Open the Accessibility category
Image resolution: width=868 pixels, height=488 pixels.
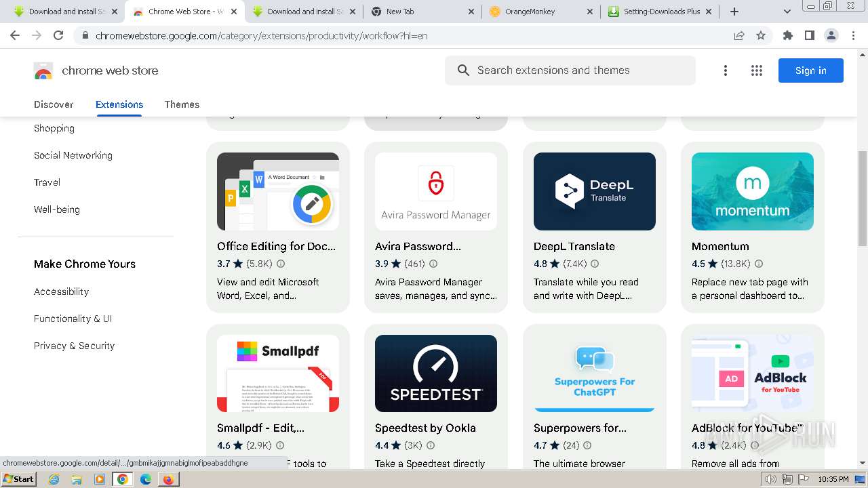(x=61, y=291)
